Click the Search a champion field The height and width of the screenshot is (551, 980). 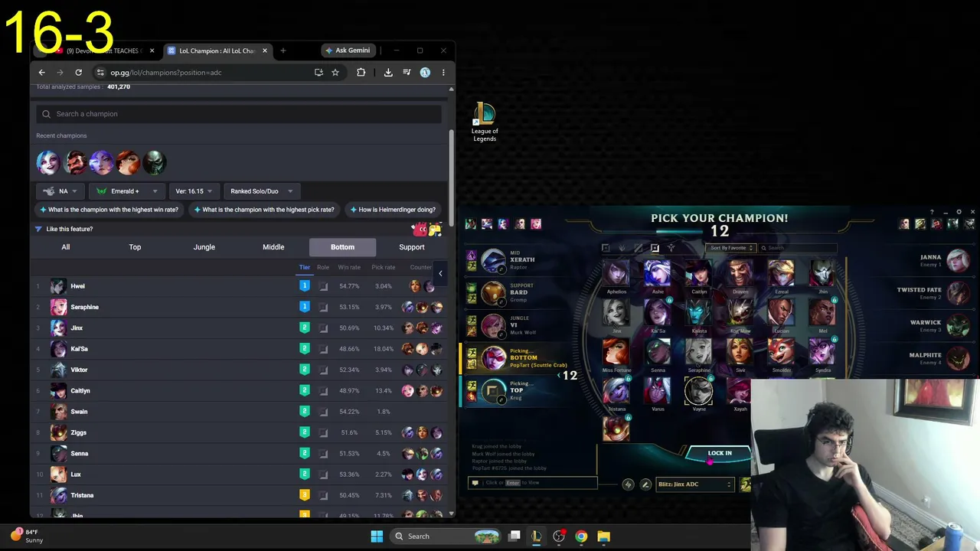(x=239, y=114)
